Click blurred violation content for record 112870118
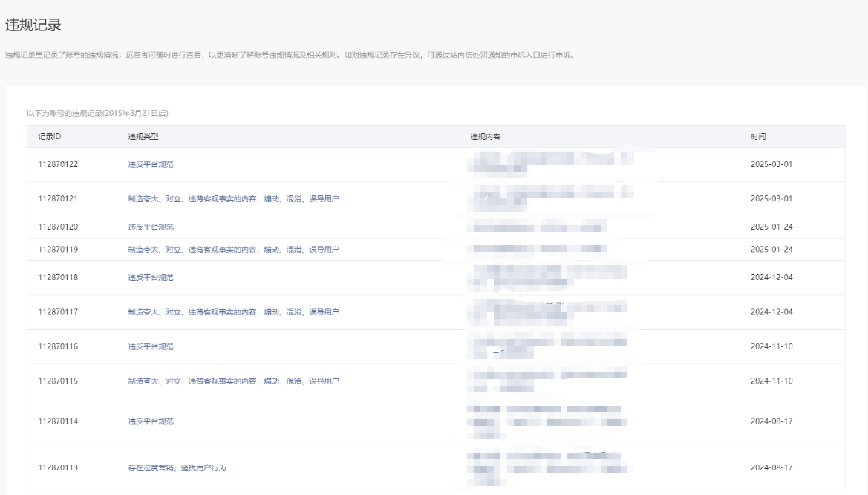This screenshot has width=868, height=495. click(x=547, y=277)
